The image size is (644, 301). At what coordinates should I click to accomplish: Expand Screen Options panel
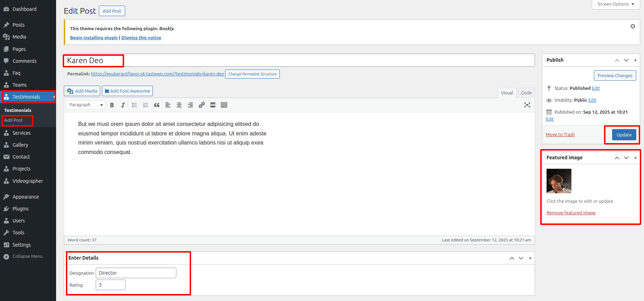(616, 4)
